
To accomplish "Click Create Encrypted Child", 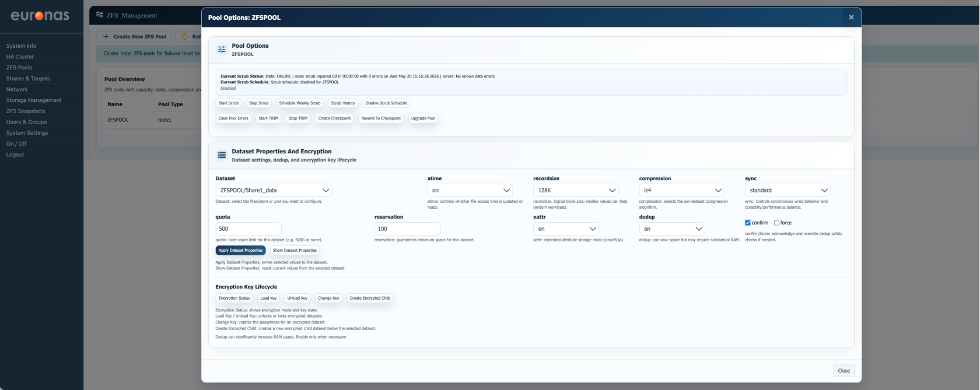I will coord(370,298).
